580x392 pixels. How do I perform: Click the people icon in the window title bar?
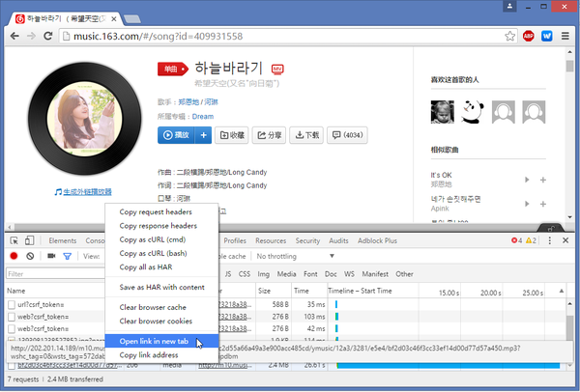[509, 6]
